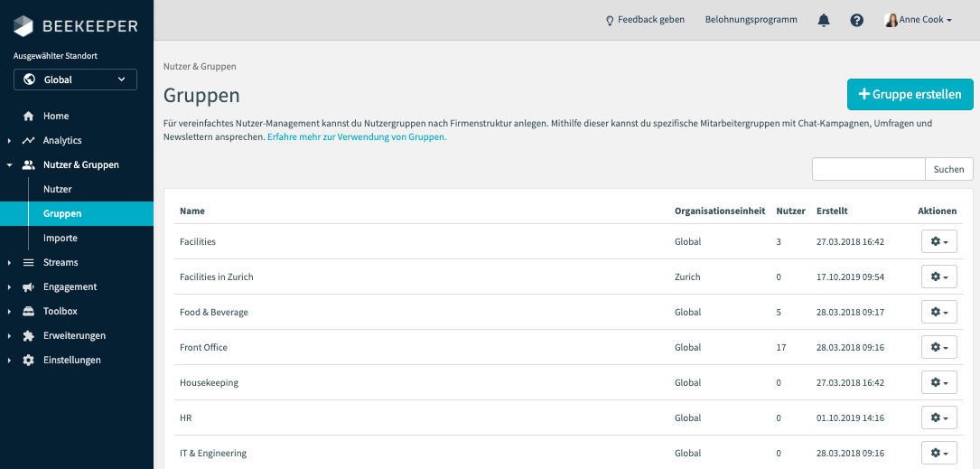This screenshot has width=980, height=469.
Task: Expand the Erweiterungen section arrow
Action: pos(9,336)
